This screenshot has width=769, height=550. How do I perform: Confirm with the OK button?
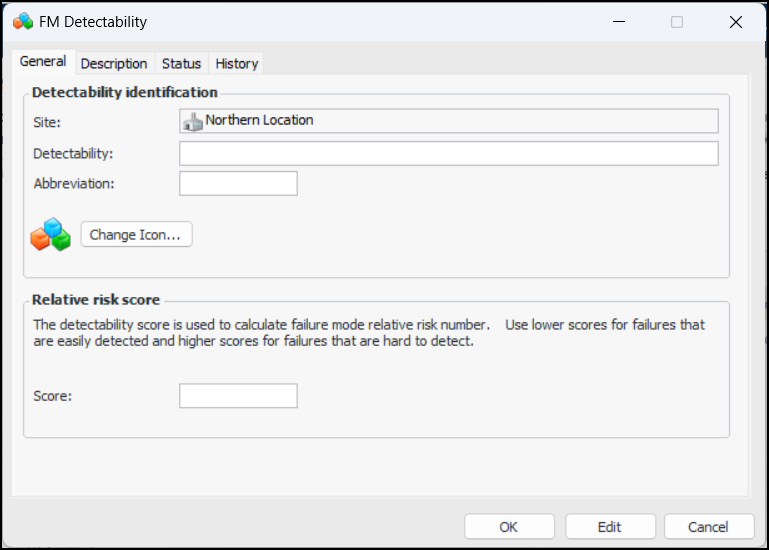click(x=509, y=527)
